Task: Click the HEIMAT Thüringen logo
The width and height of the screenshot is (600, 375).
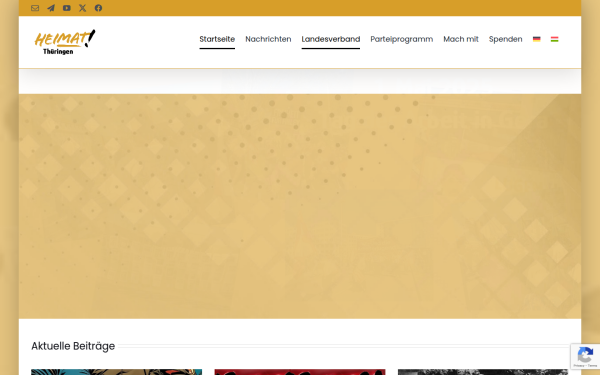Action: (x=65, y=42)
